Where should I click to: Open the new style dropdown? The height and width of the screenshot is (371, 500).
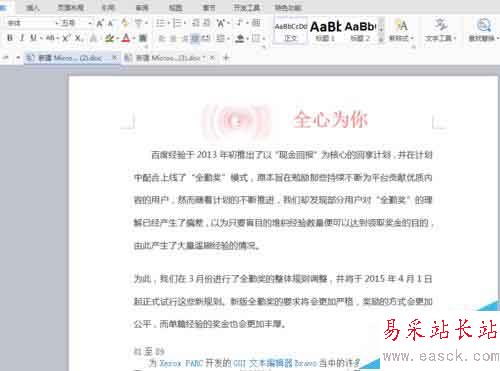[401, 31]
